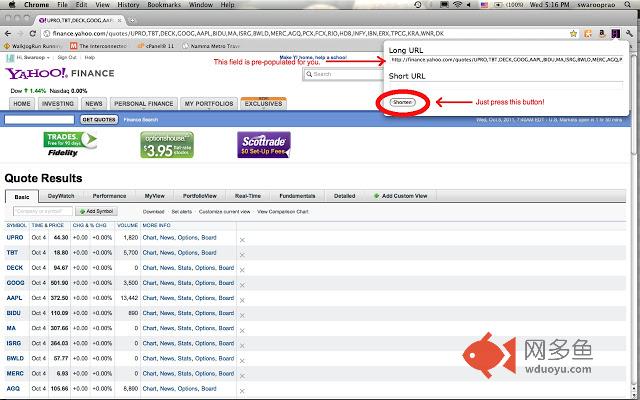Viewport: 640px width, 400px height.
Task: Open the HOME navigation tab
Action: [22, 104]
